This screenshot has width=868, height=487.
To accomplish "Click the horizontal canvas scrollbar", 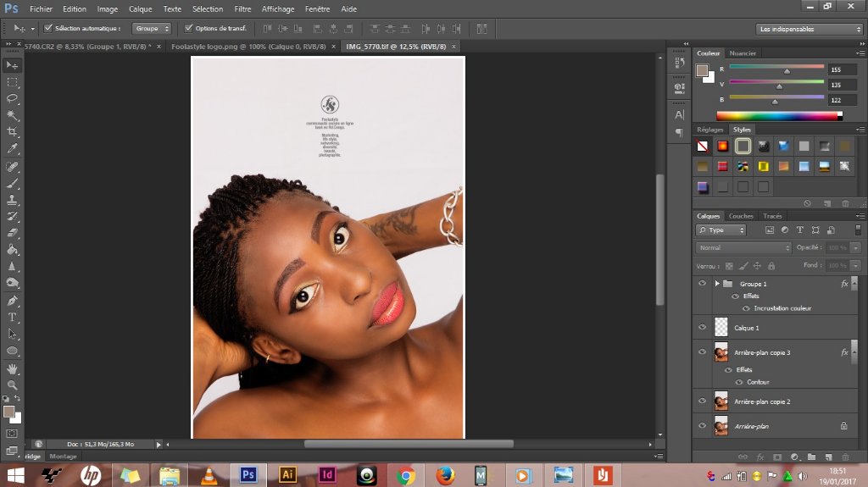I will coord(409,444).
